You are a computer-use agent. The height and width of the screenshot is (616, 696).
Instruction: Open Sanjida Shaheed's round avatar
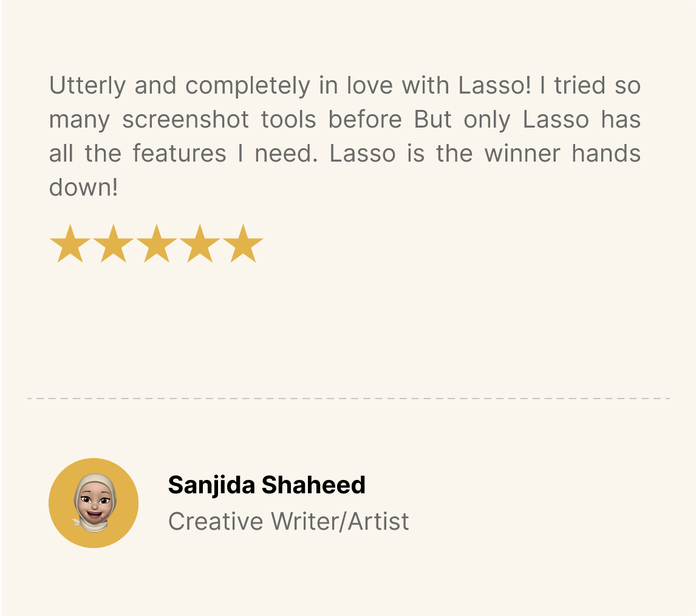click(94, 503)
